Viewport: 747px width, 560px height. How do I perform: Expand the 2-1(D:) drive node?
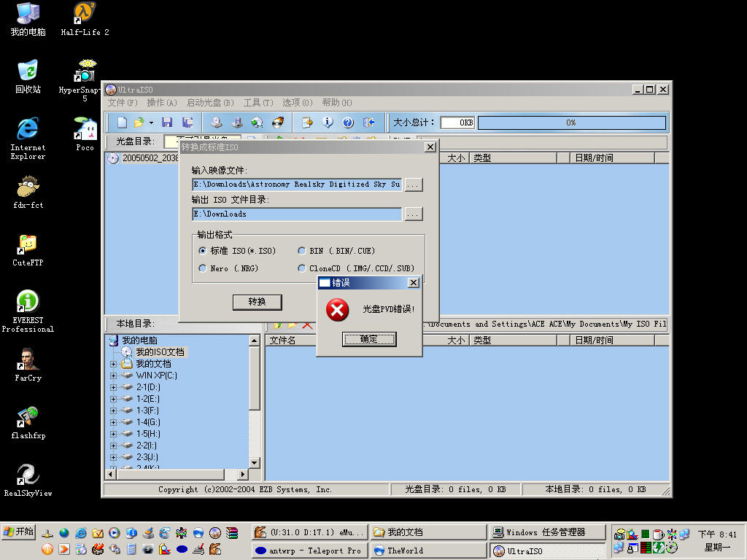[x=113, y=387]
